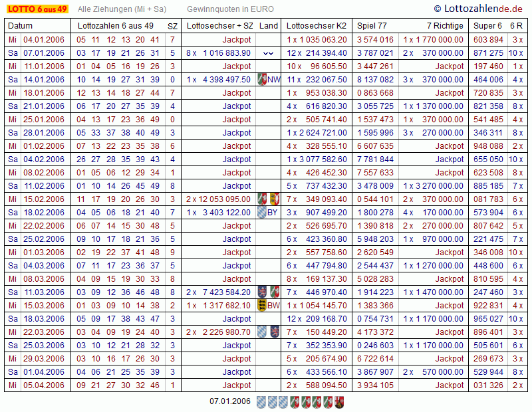
Task: Click the '7 Richtige' column header
Action: (445, 26)
